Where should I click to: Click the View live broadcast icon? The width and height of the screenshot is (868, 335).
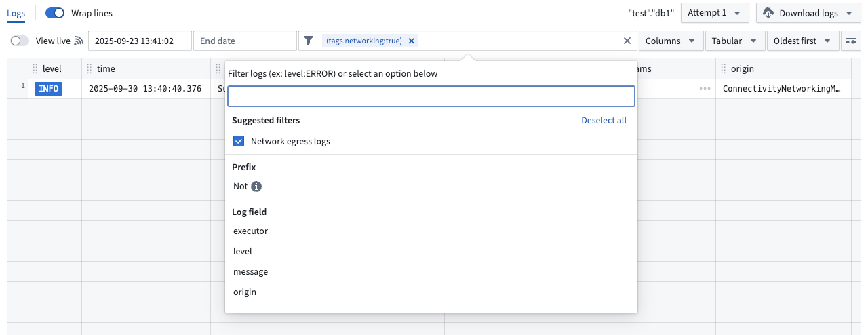(79, 41)
